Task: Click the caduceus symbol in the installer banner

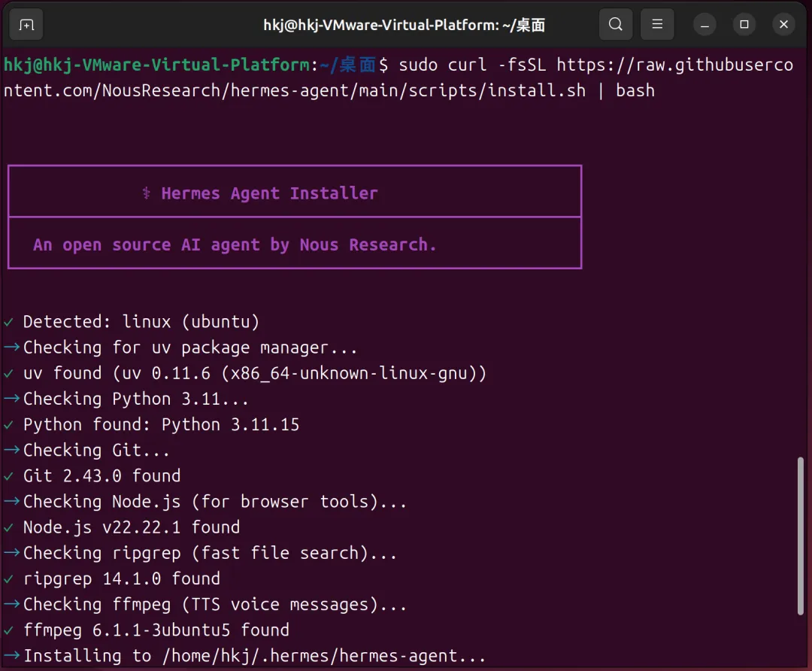Action: [x=147, y=193]
